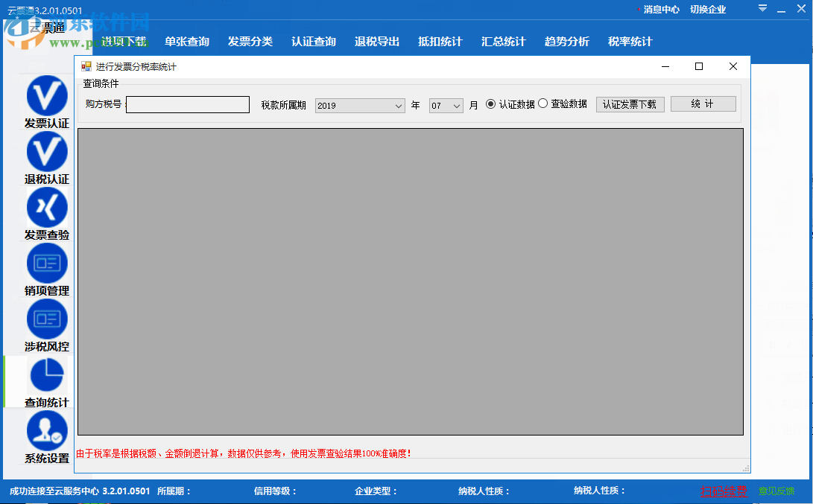
Task: Click the 统计 button
Action: click(x=703, y=103)
